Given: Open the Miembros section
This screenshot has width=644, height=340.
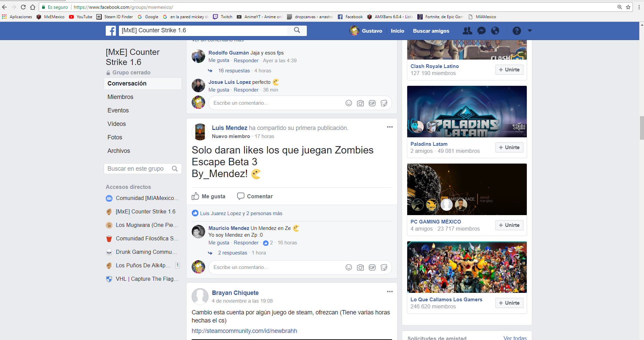Looking at the screenshot, I should pyautogui.click(x=120, y=97).
